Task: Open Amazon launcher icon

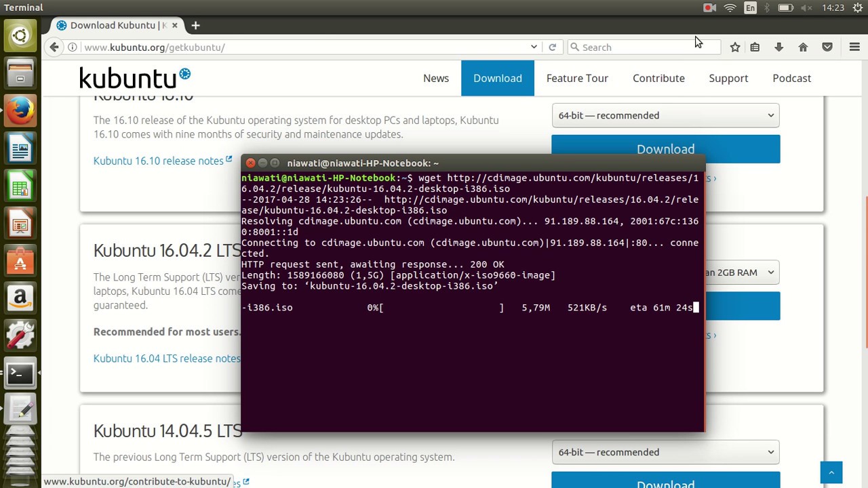Action: (x=20, y=298)
